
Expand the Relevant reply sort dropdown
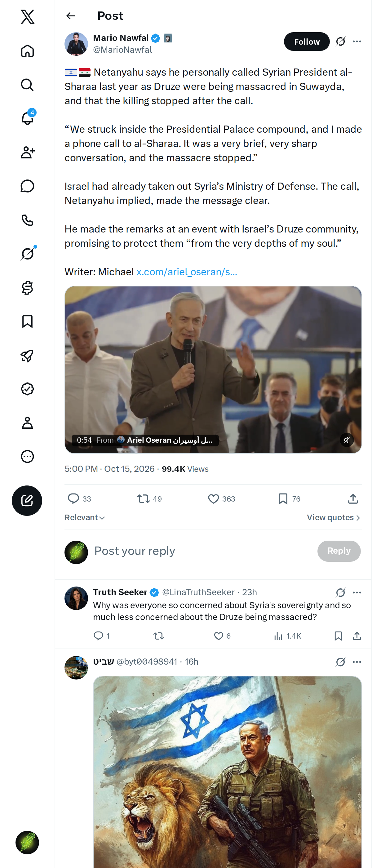(x=85, y=518)
